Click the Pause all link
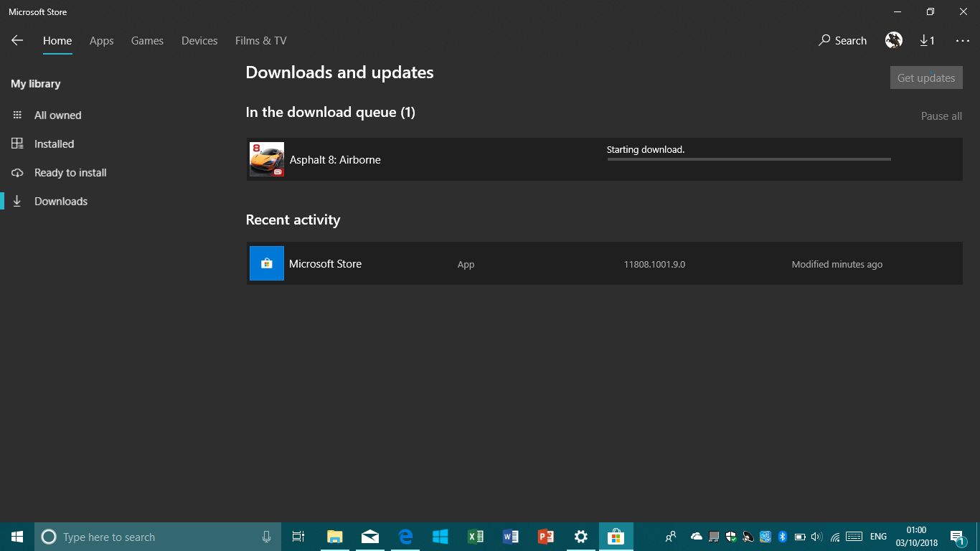This screenshot has width=980, height=551. (x=941, y=116)
